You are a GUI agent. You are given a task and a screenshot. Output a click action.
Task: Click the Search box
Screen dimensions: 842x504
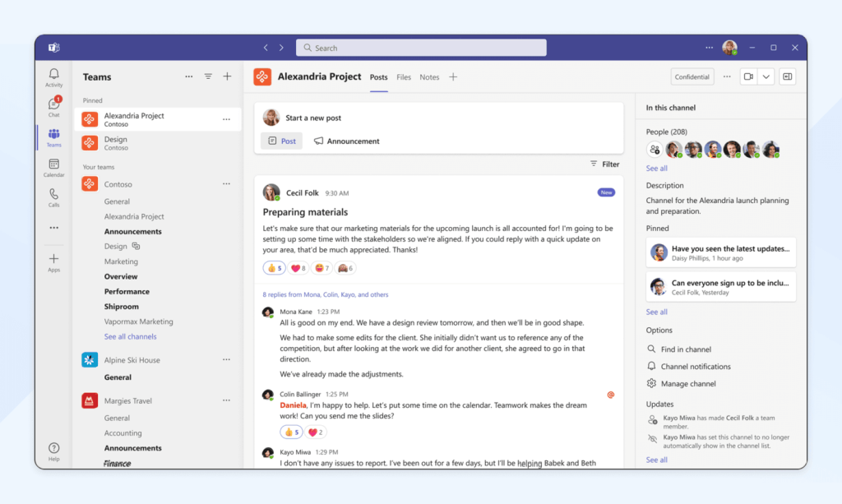[421, 48]
